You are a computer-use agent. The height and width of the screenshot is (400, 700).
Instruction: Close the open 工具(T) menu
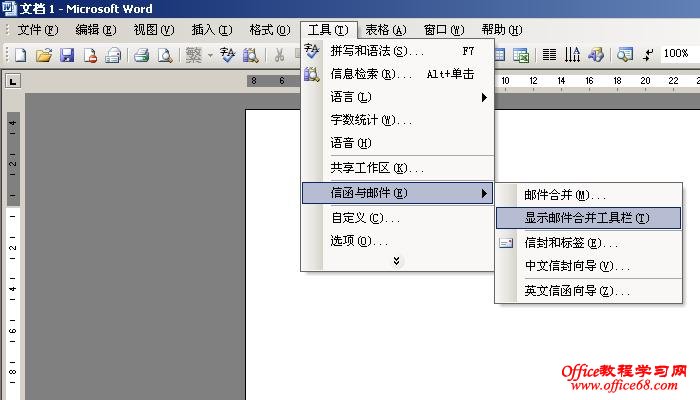(329, 30)
